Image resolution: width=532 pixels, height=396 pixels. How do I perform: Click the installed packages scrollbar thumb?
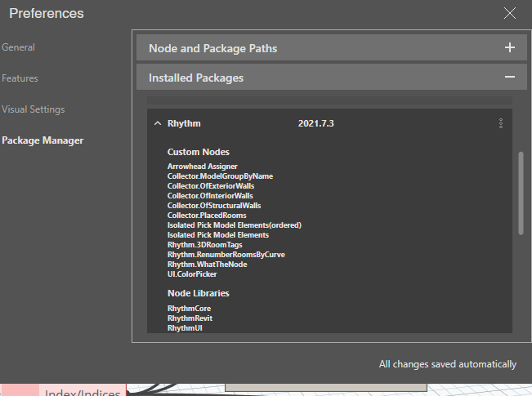tap(521, 194)
